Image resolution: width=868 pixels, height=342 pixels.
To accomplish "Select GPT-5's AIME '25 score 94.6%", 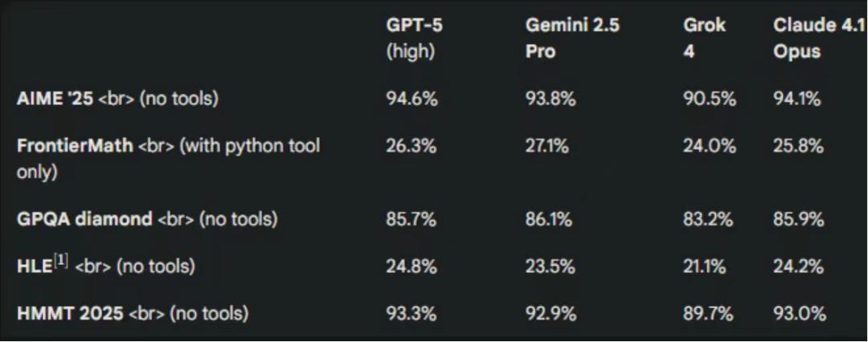I will [x=411, y=99].
